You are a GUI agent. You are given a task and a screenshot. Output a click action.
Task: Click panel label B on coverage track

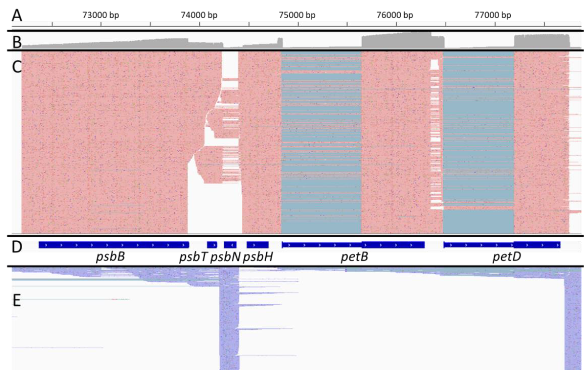click(x=17, y=42)
